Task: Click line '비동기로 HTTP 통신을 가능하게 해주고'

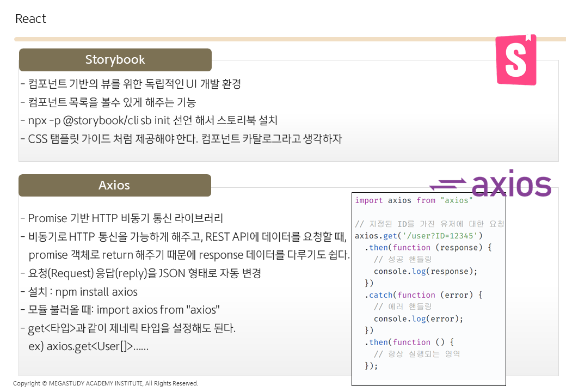Action: coord(184,237)
